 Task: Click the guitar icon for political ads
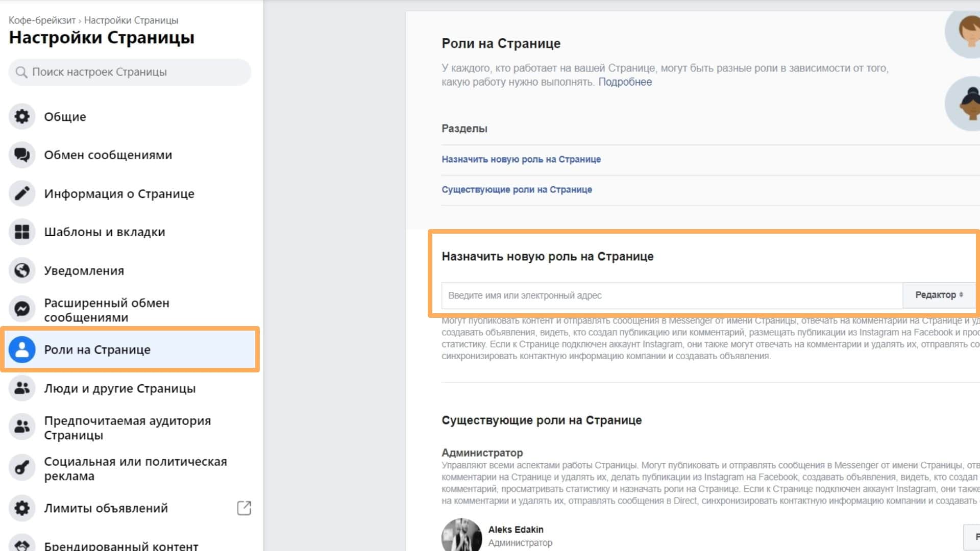tap(21, 468)
